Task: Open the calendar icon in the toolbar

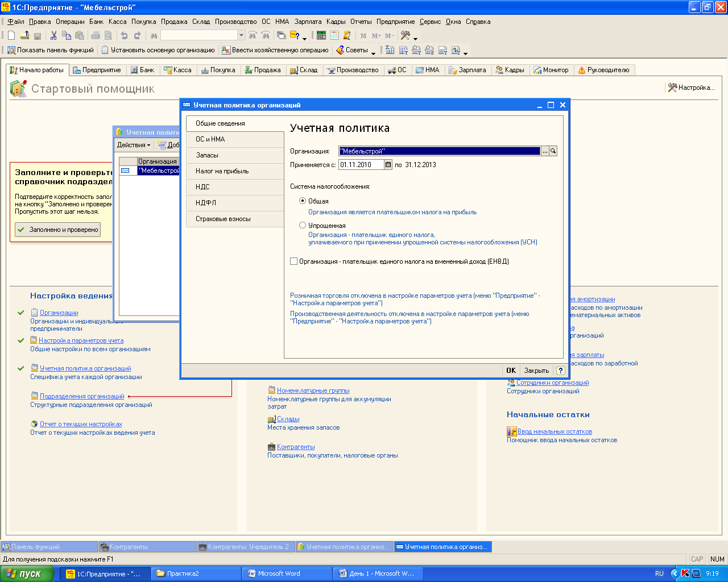Action: (x=334, y=35)
